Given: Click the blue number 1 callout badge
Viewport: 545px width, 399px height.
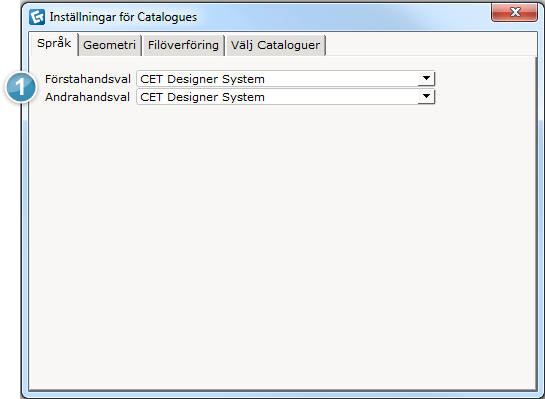Looking at the screenshot, I should [x=21, y=87].
